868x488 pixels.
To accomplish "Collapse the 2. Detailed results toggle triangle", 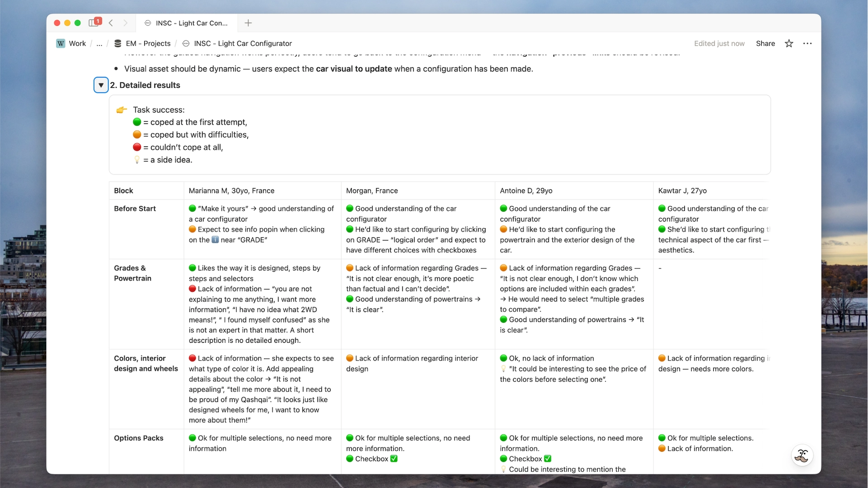I will [x=100, y=85].
